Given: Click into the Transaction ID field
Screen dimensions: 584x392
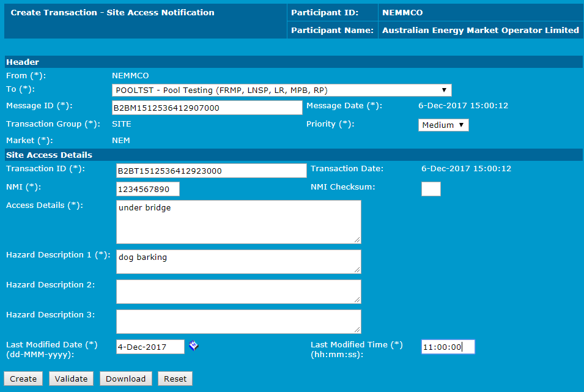Looking at the screenshot, I should point(211,171).
